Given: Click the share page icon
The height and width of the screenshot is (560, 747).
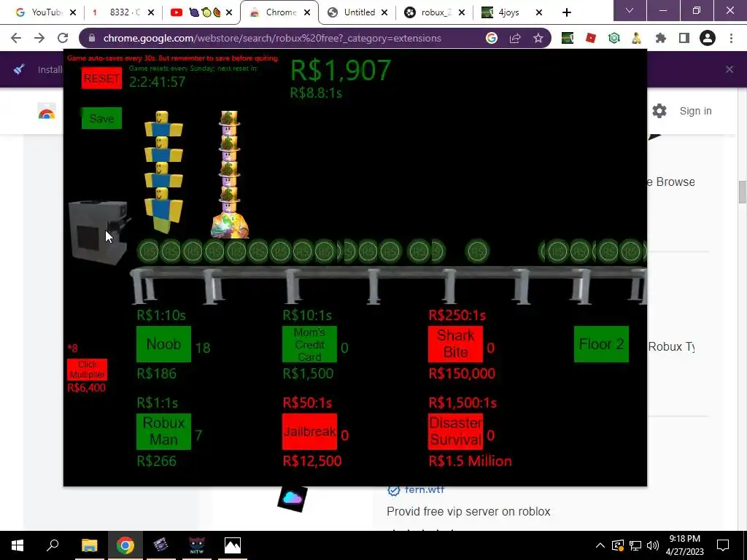Looking at the screenshot, I should pos(515,38).
